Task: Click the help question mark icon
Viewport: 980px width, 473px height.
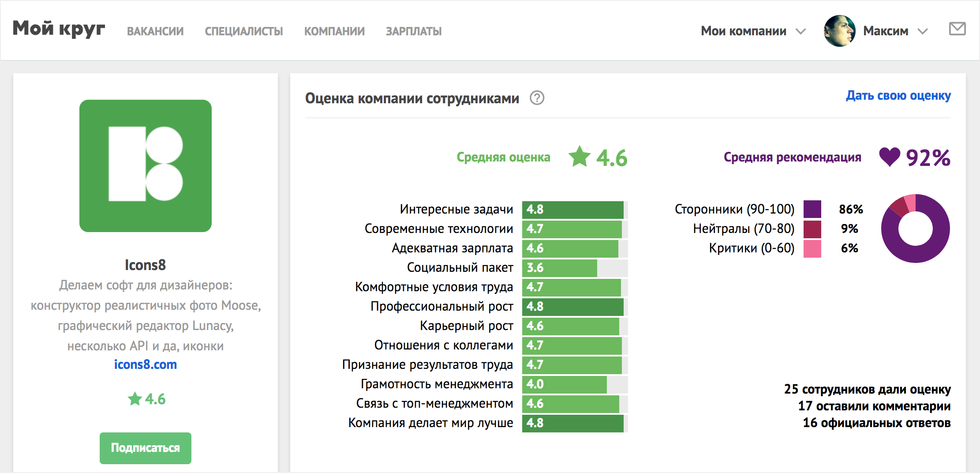Action: [537, 98]
